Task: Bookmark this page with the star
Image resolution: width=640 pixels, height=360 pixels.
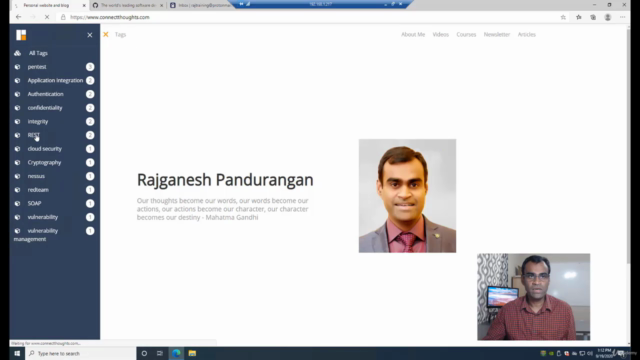Action: (x=563, y=17)
